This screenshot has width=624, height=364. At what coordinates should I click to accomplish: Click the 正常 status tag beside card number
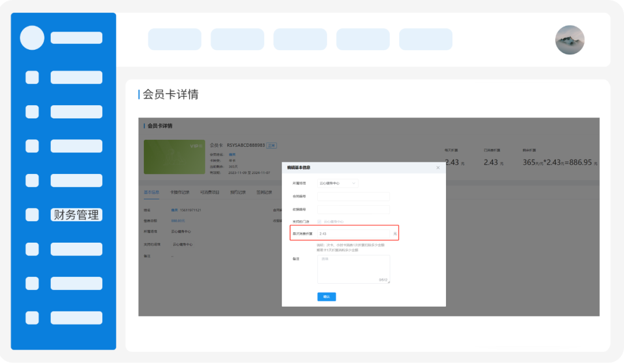(272, 146)
